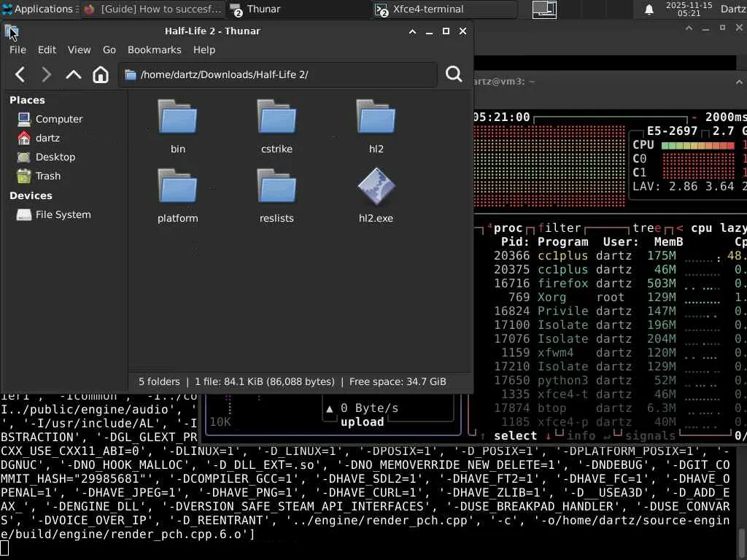Go back with the left arrow button
The image size is (747, 560).
pos(20,74)
